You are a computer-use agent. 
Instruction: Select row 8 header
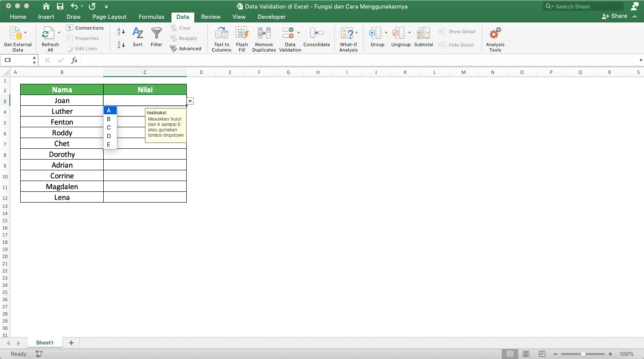click(x=5, y=155)
